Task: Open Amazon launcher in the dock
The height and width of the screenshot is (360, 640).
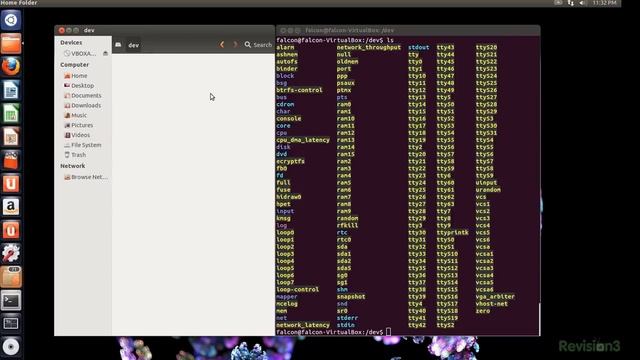Action: pyautogui.click(x=11, y=207)
